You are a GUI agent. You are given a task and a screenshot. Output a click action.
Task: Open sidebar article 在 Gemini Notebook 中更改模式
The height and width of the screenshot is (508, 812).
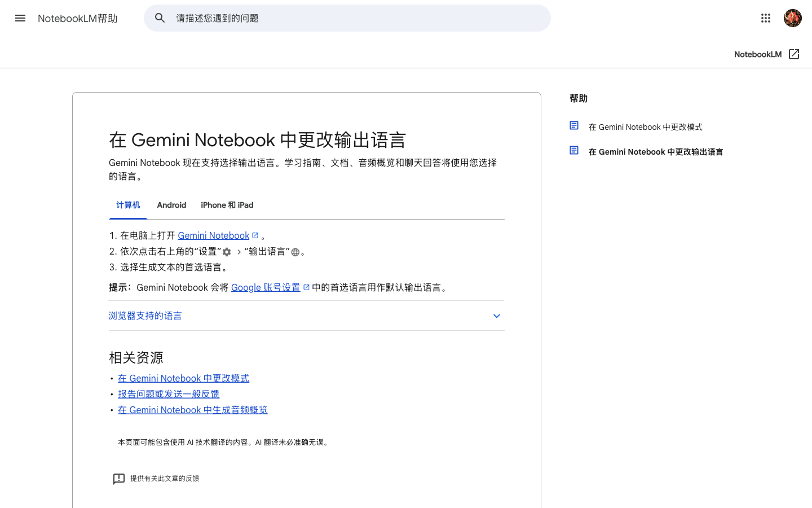(x=646, y=127)
